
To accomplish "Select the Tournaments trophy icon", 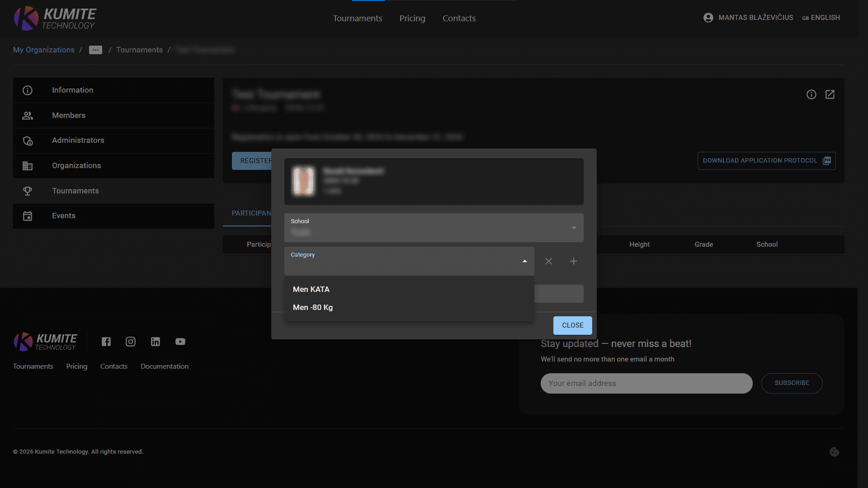I will (x=28, y=191).
